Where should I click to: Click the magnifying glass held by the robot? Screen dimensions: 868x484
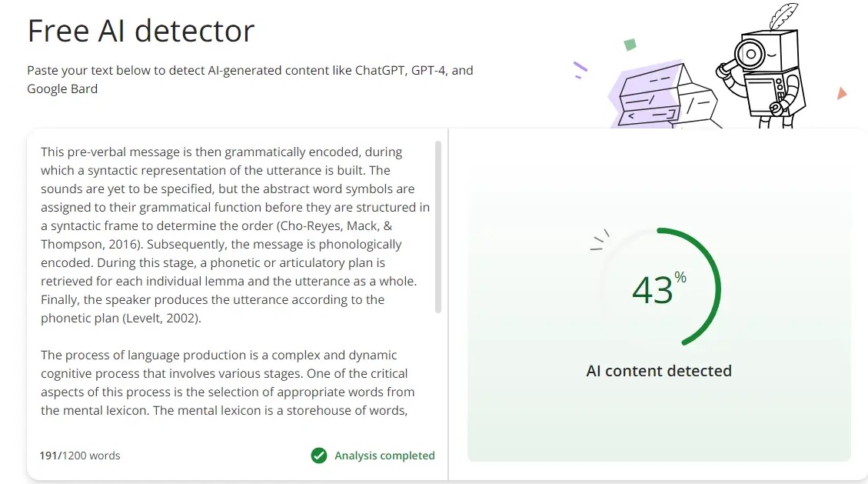742,59
